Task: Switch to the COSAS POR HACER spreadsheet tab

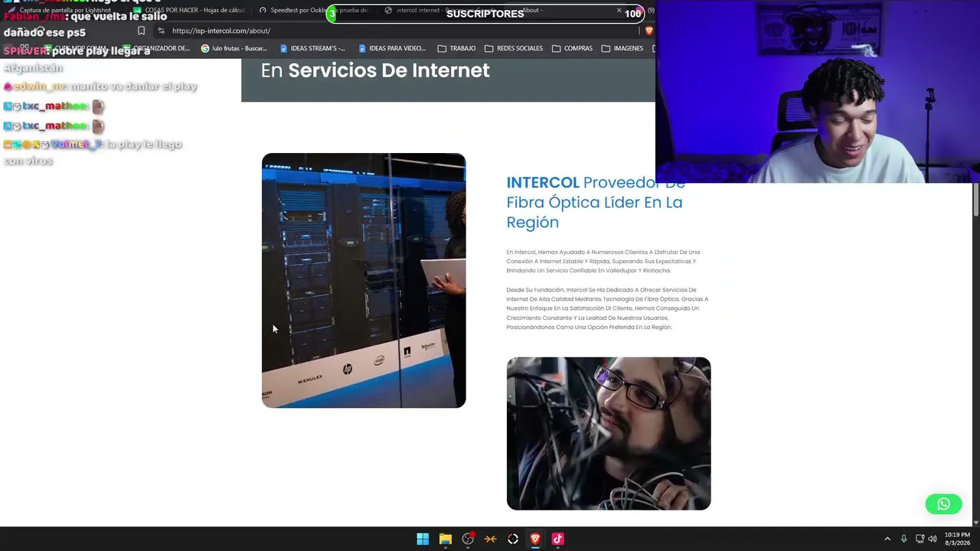Action: (188, 10)
